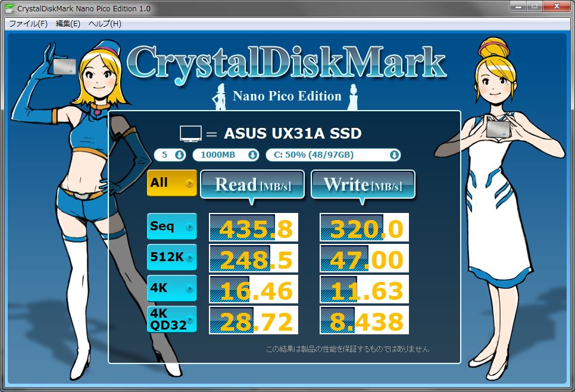Run all benchmarks with All button
The image size is (575, 392).
click(x=172, y=183)
